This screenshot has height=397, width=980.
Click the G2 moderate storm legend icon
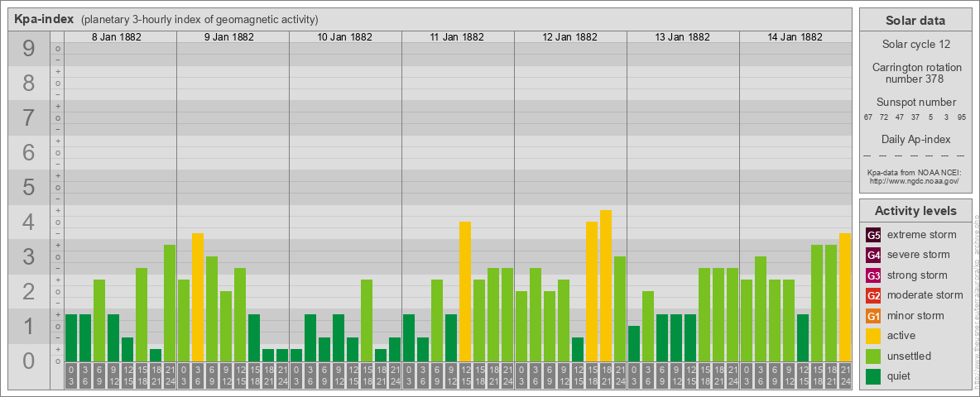[x=873, y=295]
